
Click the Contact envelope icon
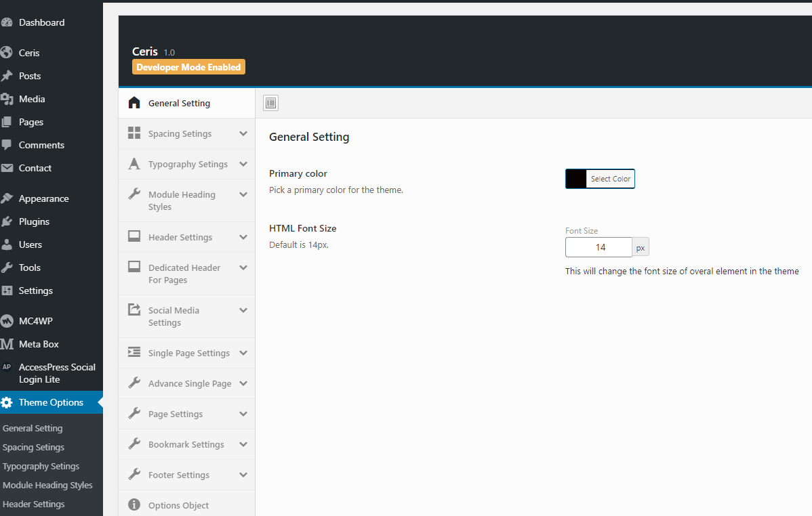[7, 168]
